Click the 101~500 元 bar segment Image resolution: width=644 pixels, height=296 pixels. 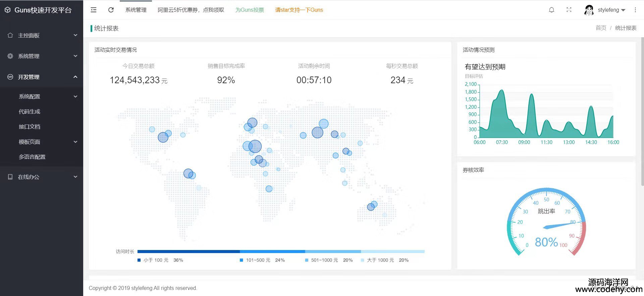tap(272, 251)
